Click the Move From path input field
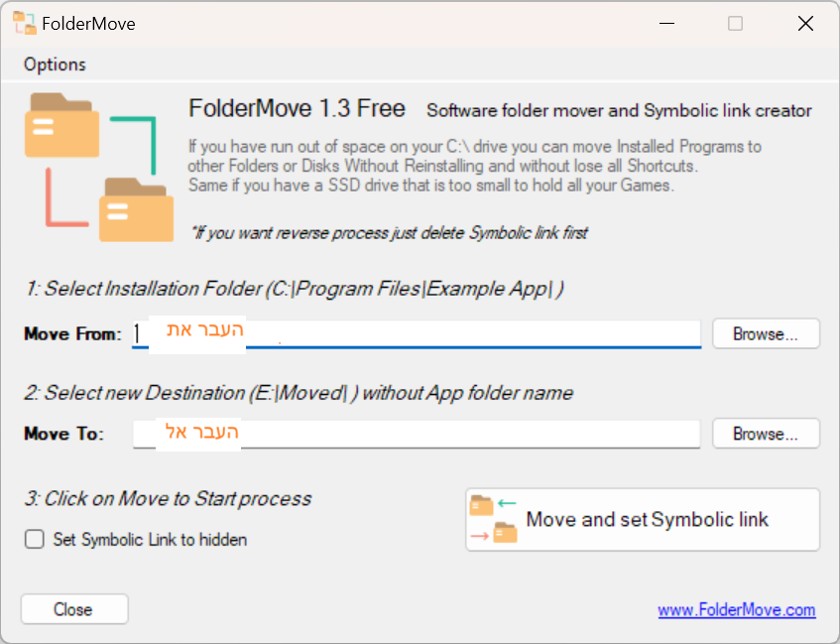The image size is (840, 644). point(417,334)
